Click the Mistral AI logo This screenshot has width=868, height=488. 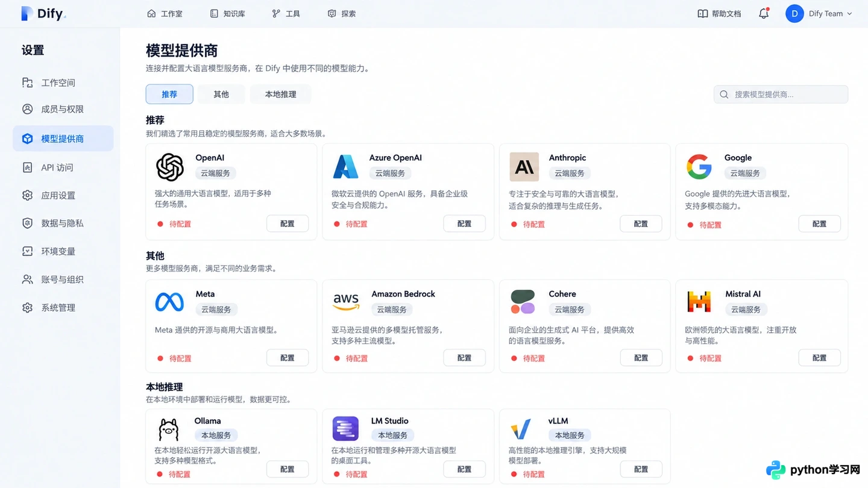point(699,302)
